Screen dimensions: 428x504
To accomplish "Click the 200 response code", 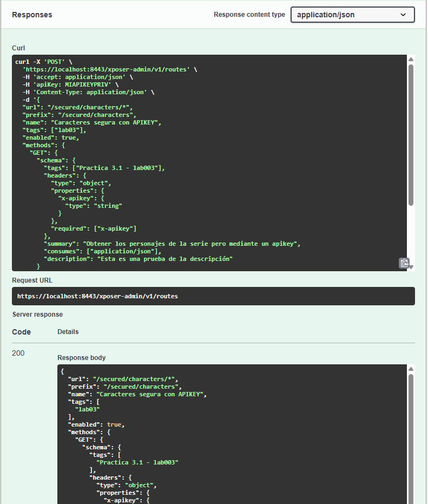I will (18, 354).
